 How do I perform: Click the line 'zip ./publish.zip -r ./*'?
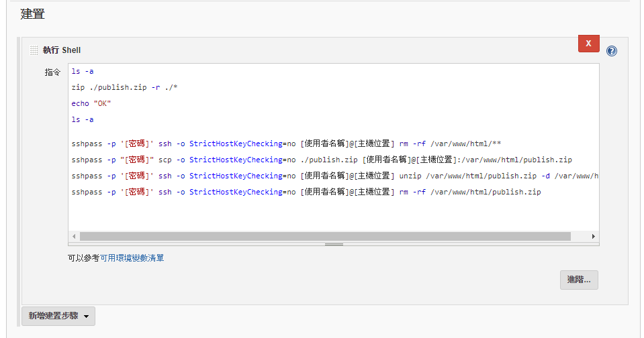tap(124, 87)
